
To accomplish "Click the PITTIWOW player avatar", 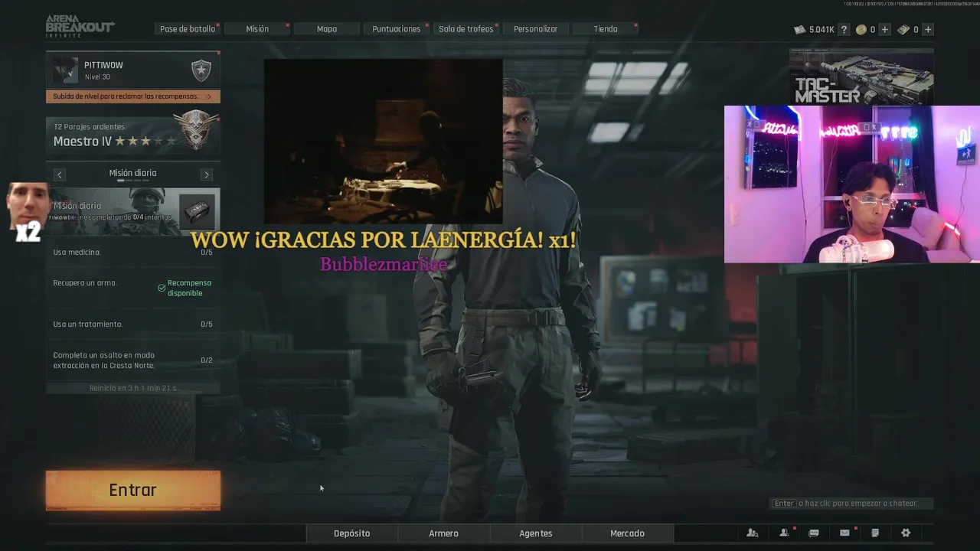I will (x=65, y=70).
